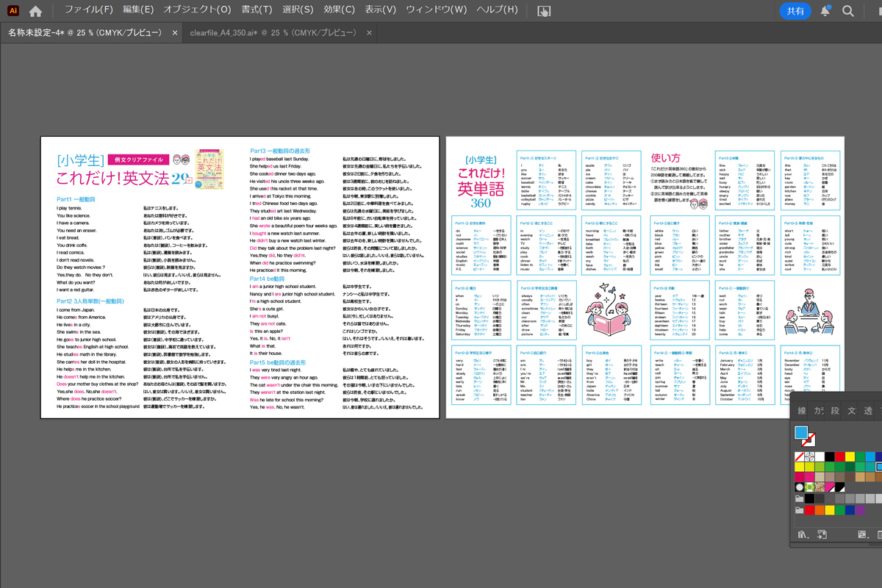Go to the Home screen icon
882x588 pixels.
35,11
